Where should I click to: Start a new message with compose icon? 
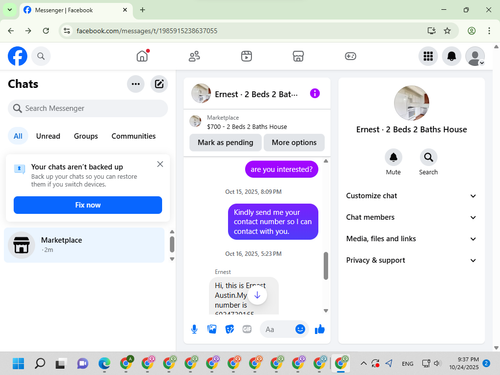[159, 84]
